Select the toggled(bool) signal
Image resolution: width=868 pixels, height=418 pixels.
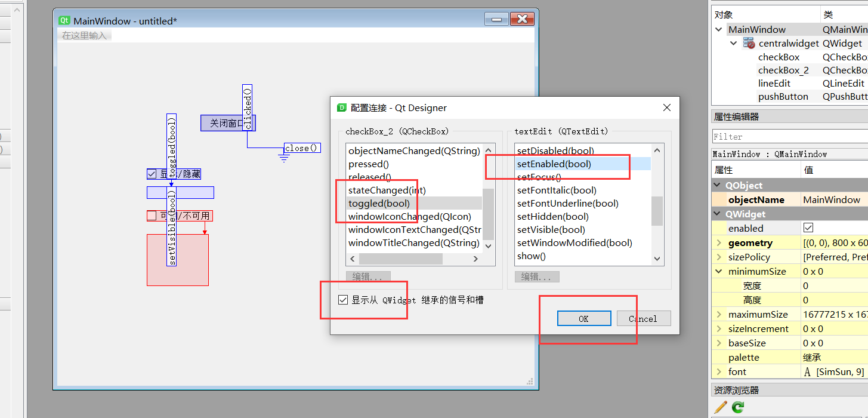tap(414, 204)
